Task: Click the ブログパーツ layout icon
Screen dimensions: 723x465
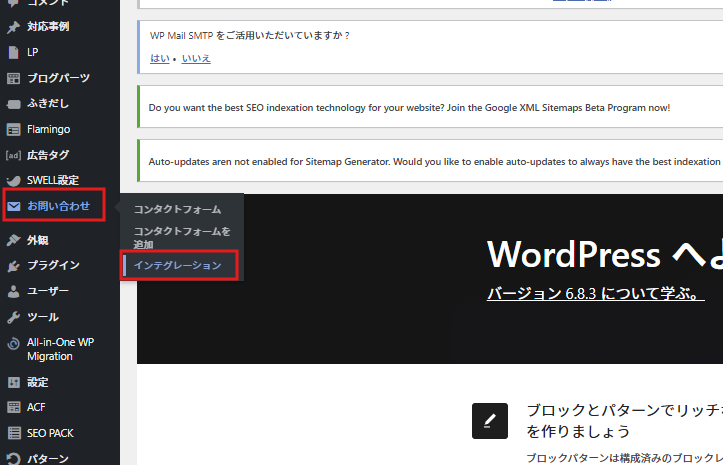Action: (13, 78)
